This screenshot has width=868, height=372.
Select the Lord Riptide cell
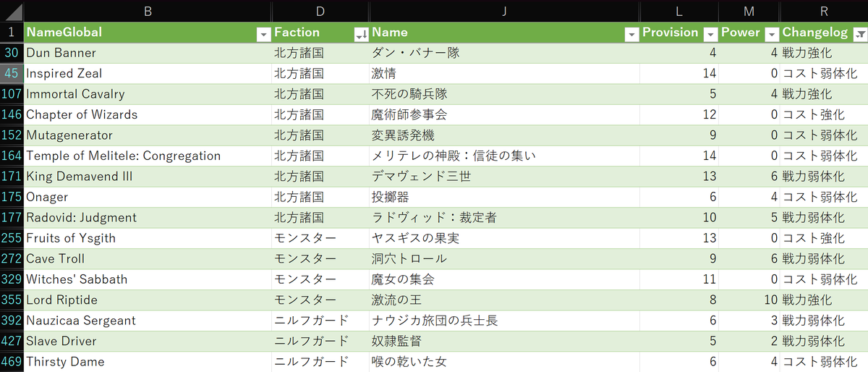tap(148, 300)
